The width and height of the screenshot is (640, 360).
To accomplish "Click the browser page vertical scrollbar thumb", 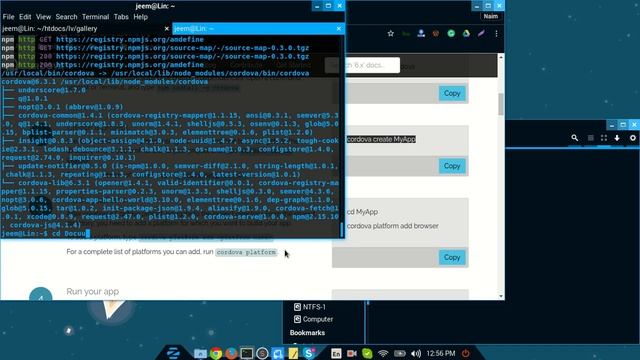I will 501,104.
